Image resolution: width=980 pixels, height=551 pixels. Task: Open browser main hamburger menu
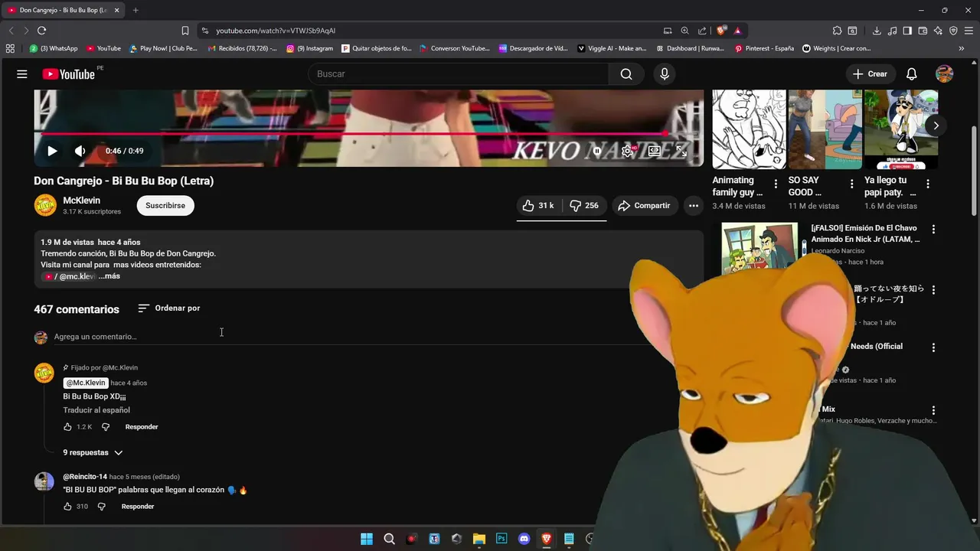[969, 31]
